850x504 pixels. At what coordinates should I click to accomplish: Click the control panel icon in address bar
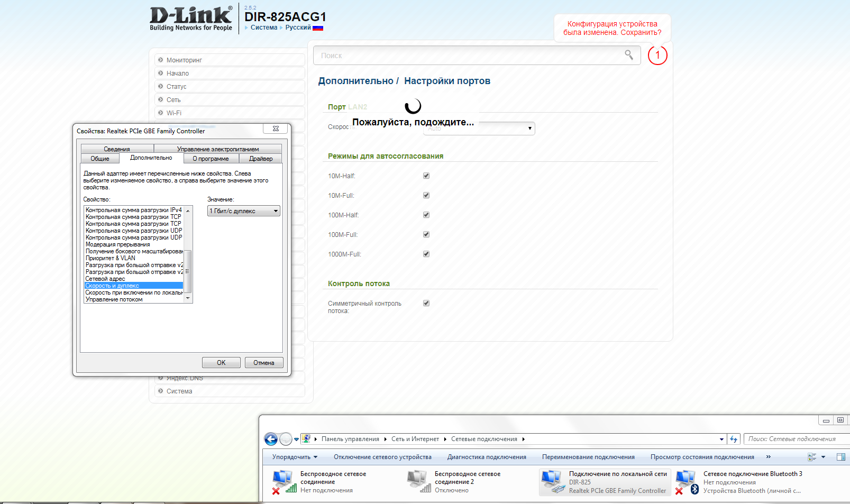[306, 438]
